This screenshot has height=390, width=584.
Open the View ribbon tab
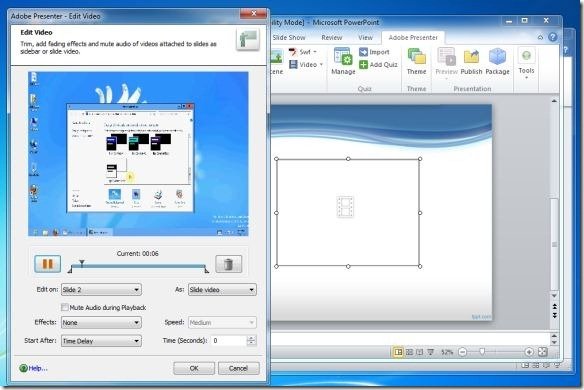pos(365,38)
